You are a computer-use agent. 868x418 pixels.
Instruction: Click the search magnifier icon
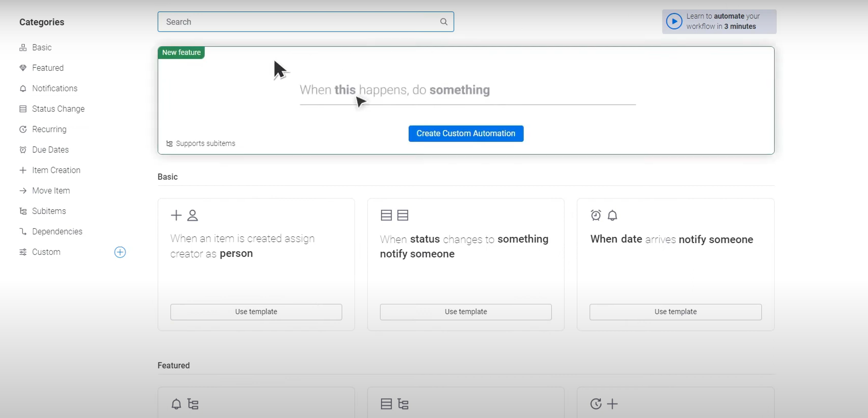coord(444,22)
